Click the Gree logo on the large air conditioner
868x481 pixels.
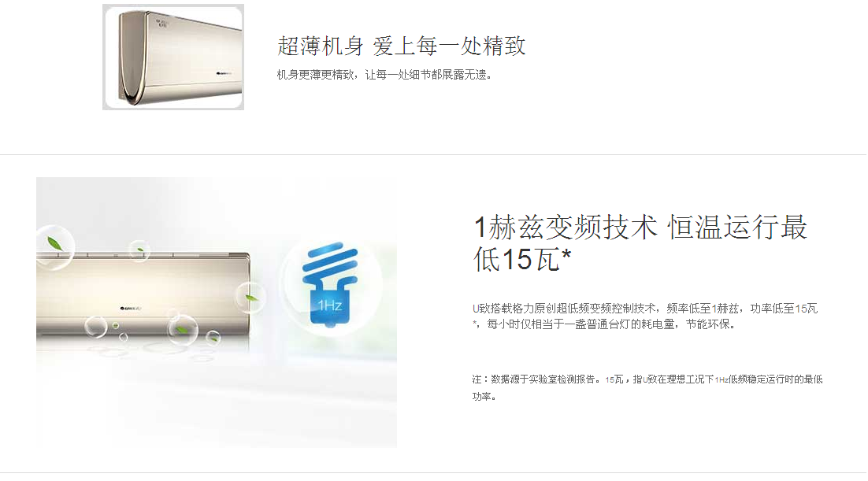(132, 309)
